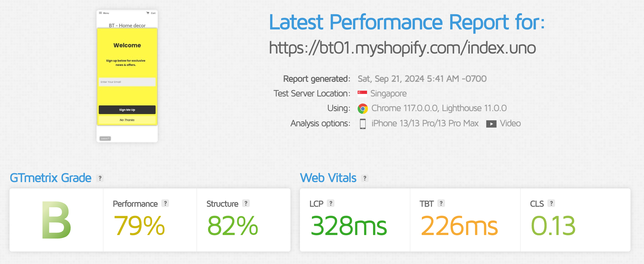Click the phone screenshot thumbnail
This screenshot has width=644, height=264.
tap(127, 75)
